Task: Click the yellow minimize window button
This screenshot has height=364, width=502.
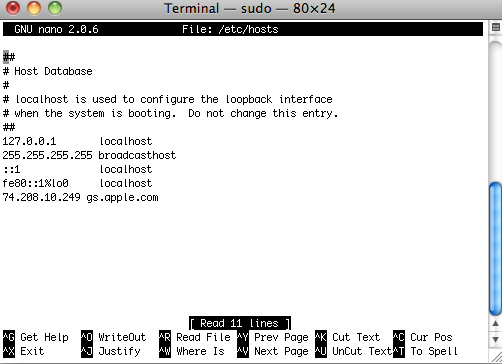Action: tap(34, 8)
